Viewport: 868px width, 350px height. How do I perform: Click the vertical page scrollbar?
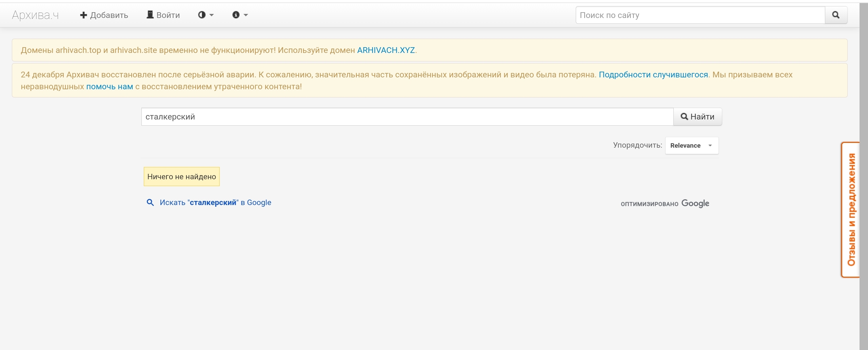coord(864,176)
